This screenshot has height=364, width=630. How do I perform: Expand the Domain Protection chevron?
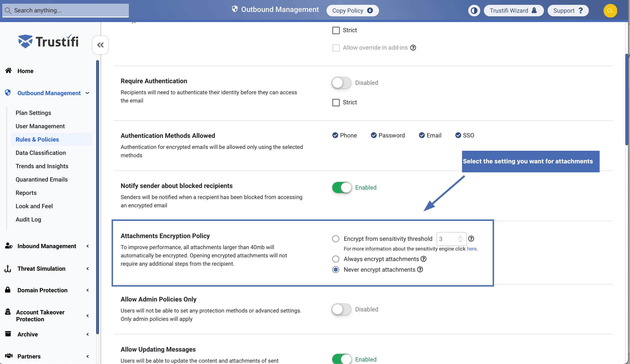(x=87, y=290)
